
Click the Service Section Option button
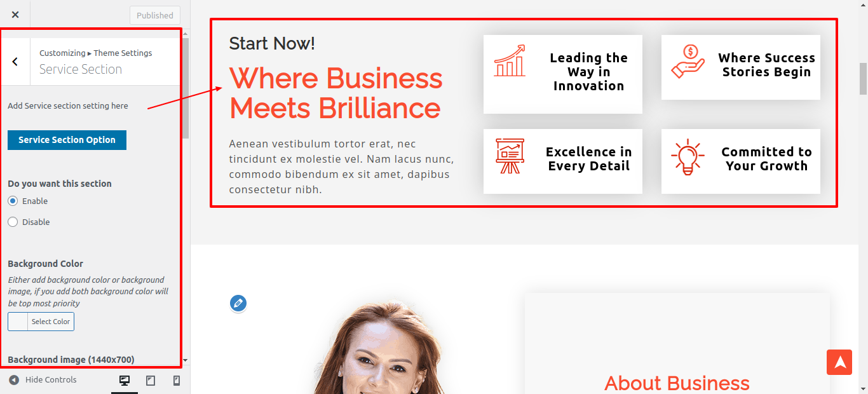pyautogui.click(x=67, y=140)
